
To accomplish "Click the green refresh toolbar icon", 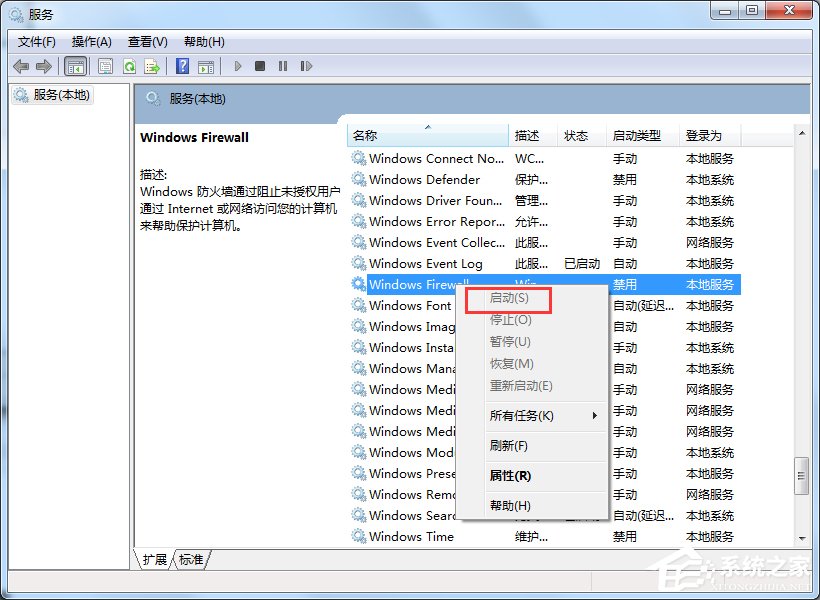I will tap(129, 66).
